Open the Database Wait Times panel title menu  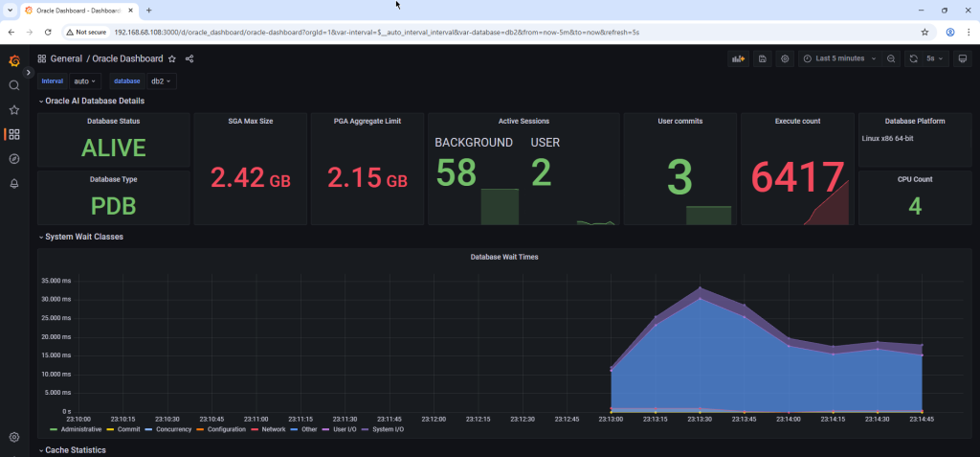tap(502, 257)
